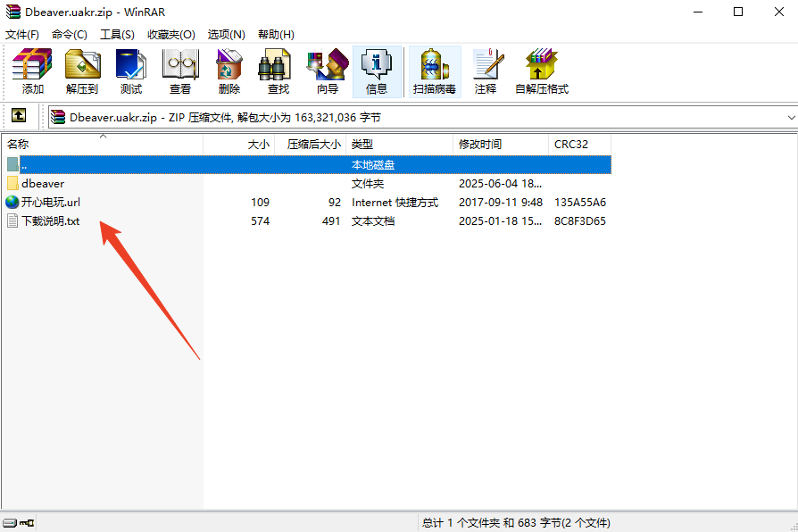Image resolution: width=798 pixels, height=532 pixels.
Task: Maximize the WinRAR window
Action: [x=738, y=12]
